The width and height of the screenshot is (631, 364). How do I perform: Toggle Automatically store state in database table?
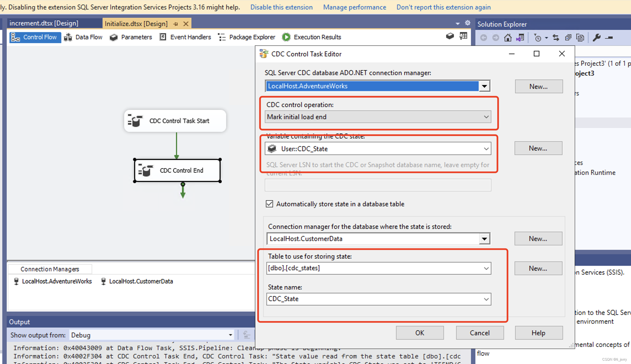(269, 204)
